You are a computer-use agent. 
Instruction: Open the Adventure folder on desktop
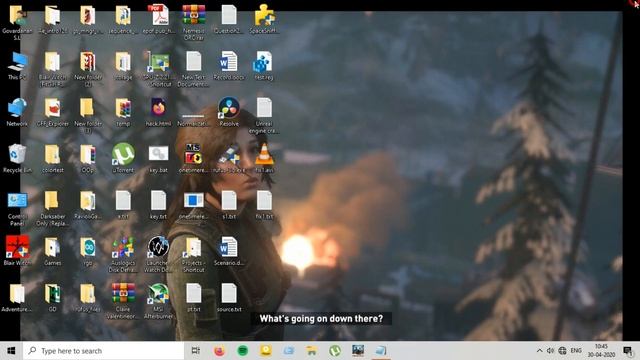click(x=17, y=298)
